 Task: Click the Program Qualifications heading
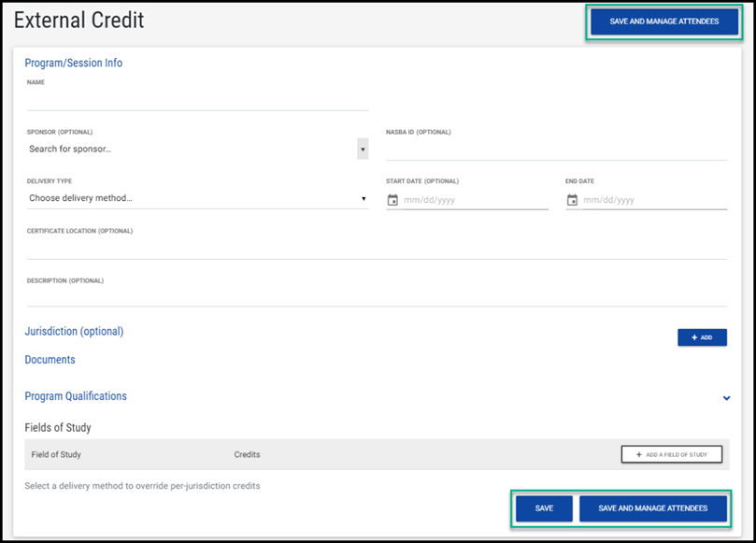[76, 396]
